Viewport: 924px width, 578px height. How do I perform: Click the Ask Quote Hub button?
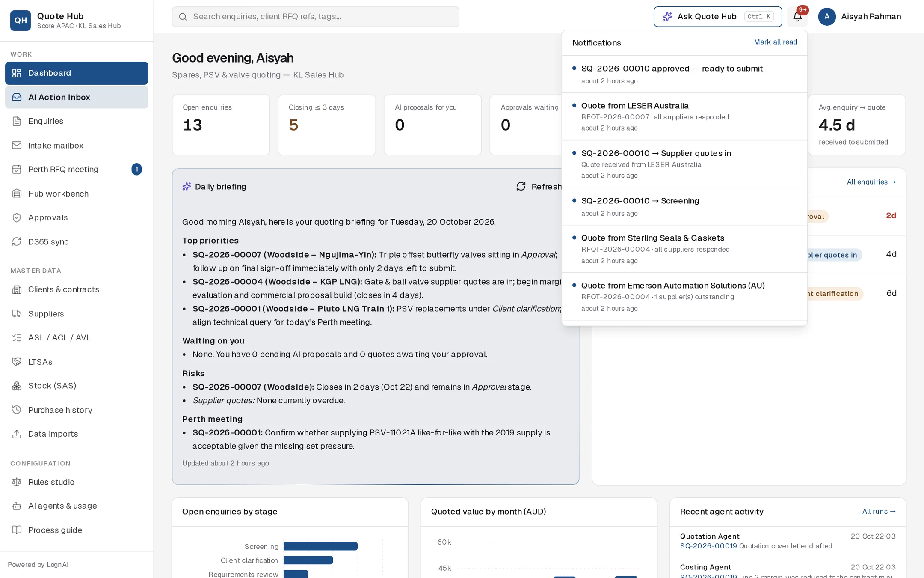pyautogui.click(x=717, y=17)
